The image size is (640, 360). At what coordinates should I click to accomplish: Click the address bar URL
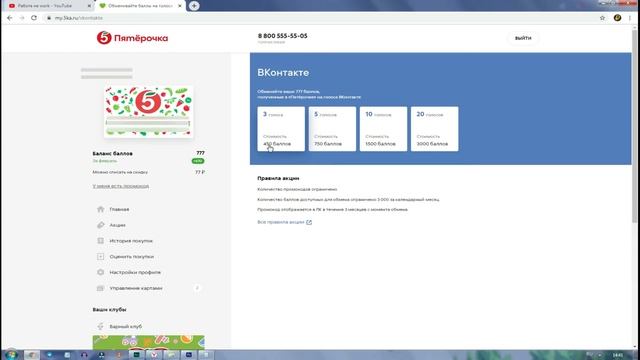click(78, 18)
